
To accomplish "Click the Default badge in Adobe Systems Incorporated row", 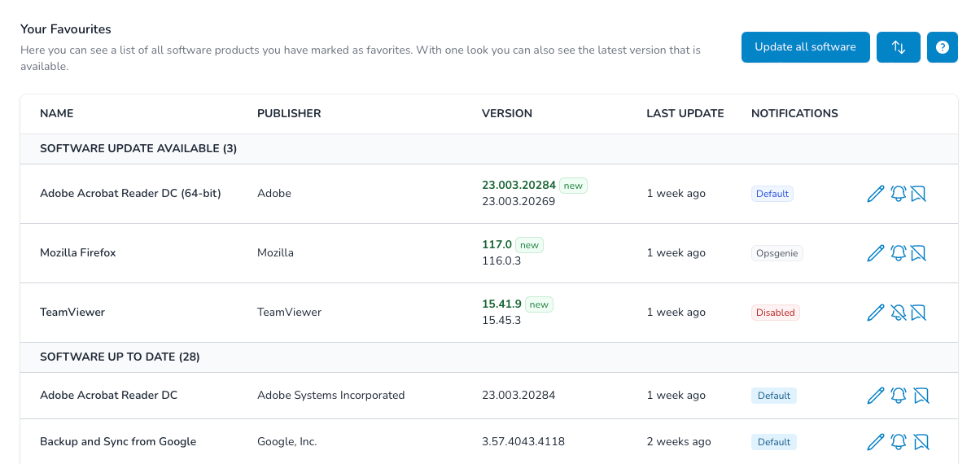I will pos(774,396).
